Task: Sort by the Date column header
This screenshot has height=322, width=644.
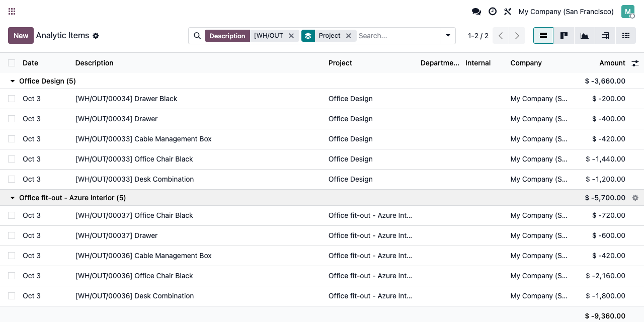Action: click(30, 63)
